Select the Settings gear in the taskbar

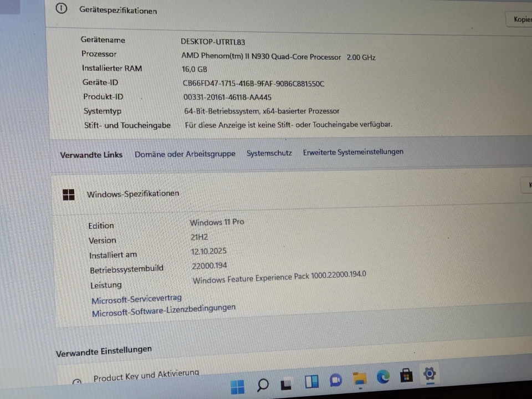click(x=429, y=375)
